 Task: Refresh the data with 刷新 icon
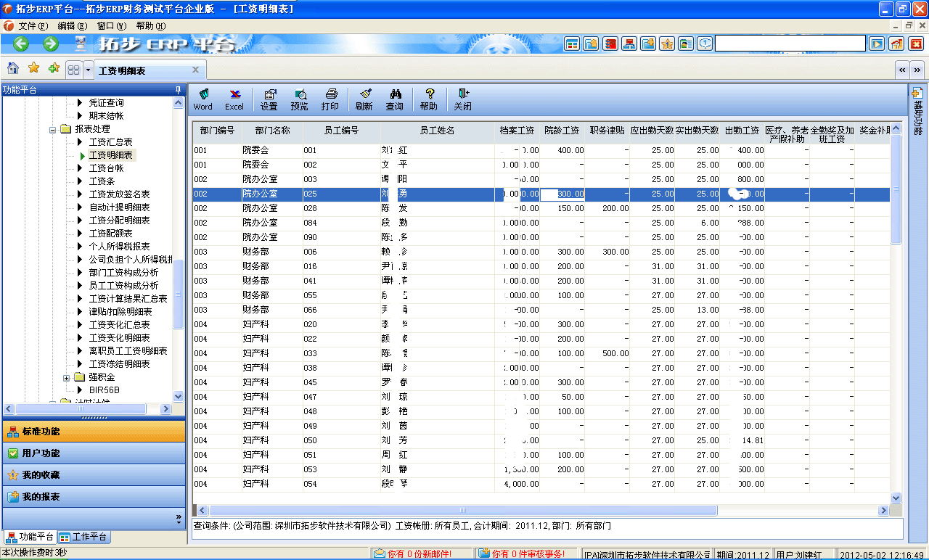pos(365,99)
